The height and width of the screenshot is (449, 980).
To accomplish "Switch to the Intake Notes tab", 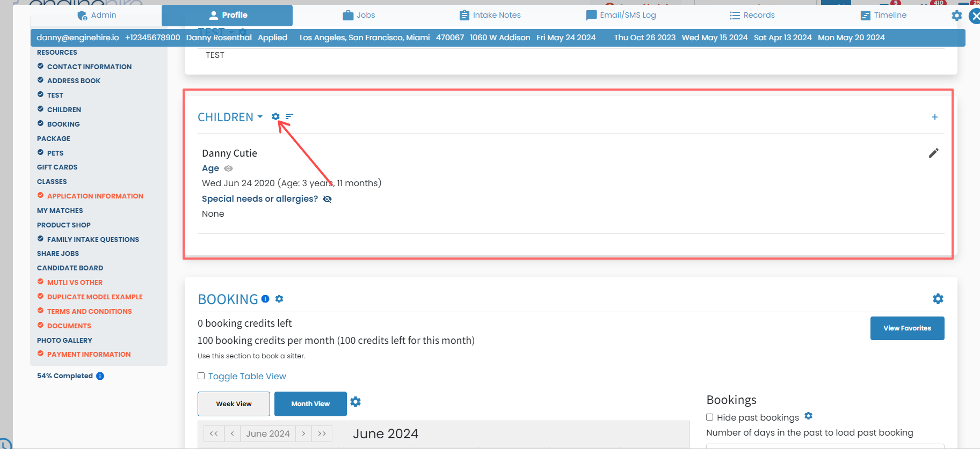I will tap(490, 15).
